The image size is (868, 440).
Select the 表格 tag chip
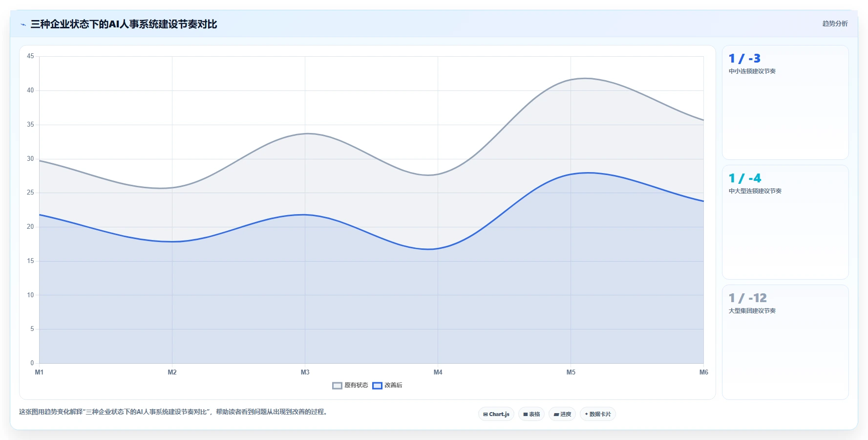(531, 414)
